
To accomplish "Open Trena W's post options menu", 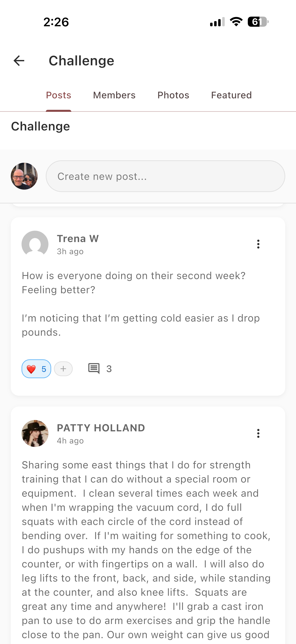I will [258, 244].
